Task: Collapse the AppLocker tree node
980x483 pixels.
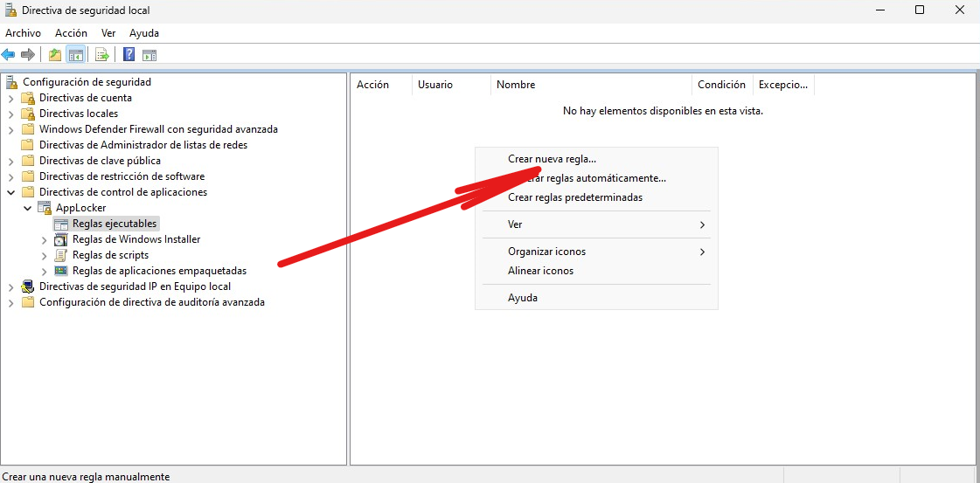Action: pos(28,208)
